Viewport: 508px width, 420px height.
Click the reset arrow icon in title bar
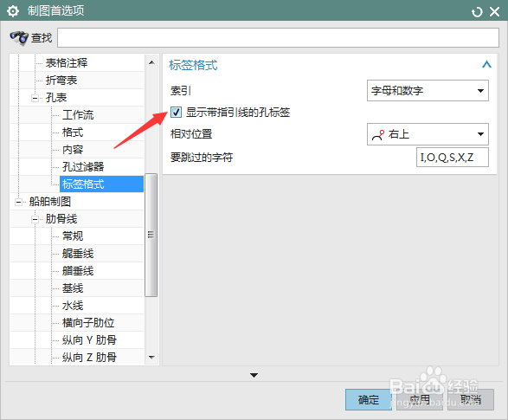coord(477,12)
